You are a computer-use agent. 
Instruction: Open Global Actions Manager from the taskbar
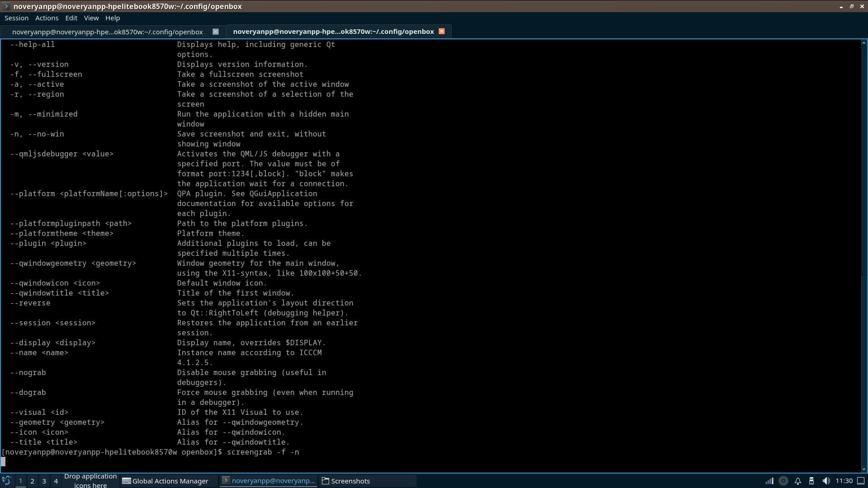pyautogui.click(x=165, y=481)
